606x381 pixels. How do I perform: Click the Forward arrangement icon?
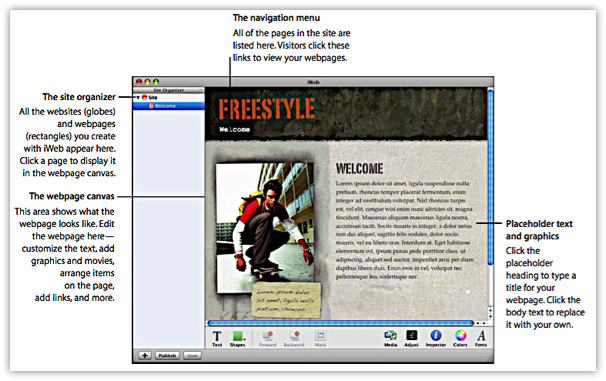pyautogui.click(x=267, y=338)
